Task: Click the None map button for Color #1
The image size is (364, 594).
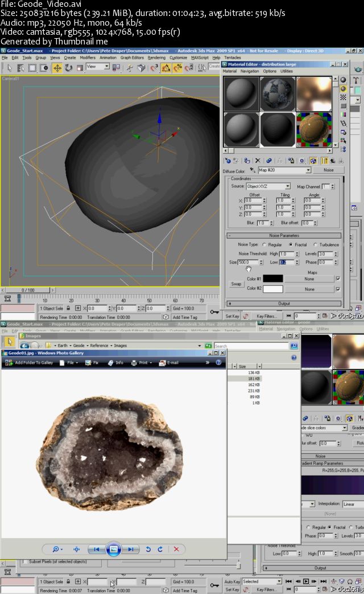Action: click(309, 279)
